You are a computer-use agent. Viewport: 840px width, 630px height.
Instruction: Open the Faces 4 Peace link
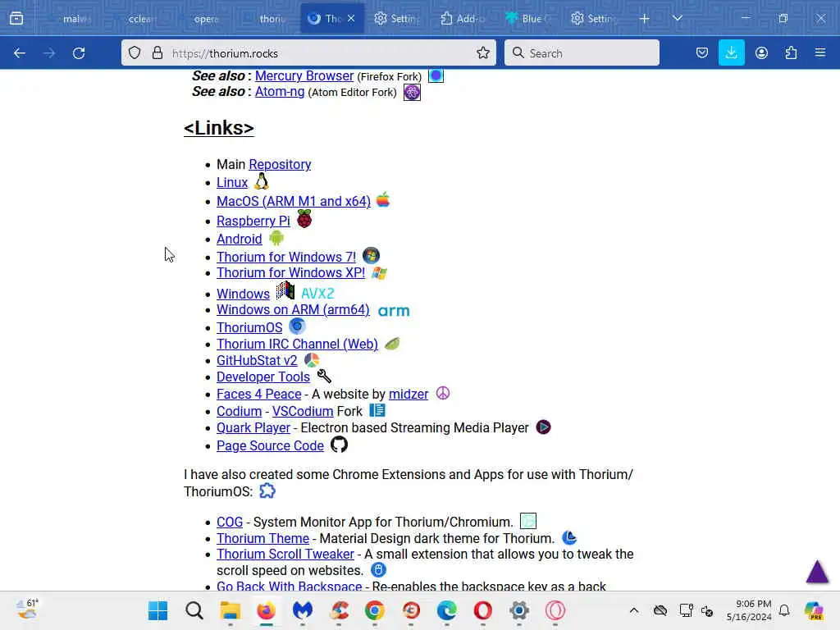[258, 395]
